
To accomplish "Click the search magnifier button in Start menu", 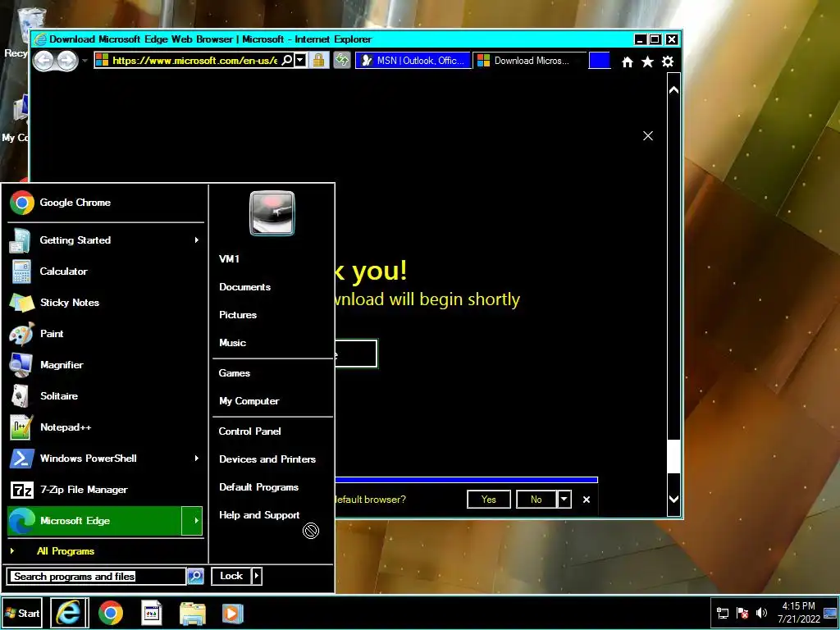I will [x=195, y=576].
